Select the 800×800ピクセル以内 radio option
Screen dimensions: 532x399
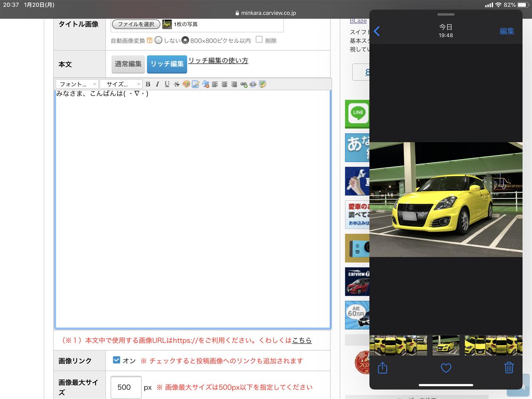(x=185, y=40)
